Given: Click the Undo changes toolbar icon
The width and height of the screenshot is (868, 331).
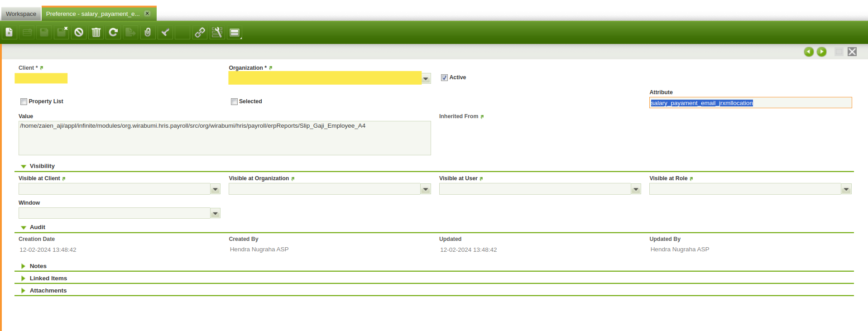Looking at the screenshot, I should 79,33.
